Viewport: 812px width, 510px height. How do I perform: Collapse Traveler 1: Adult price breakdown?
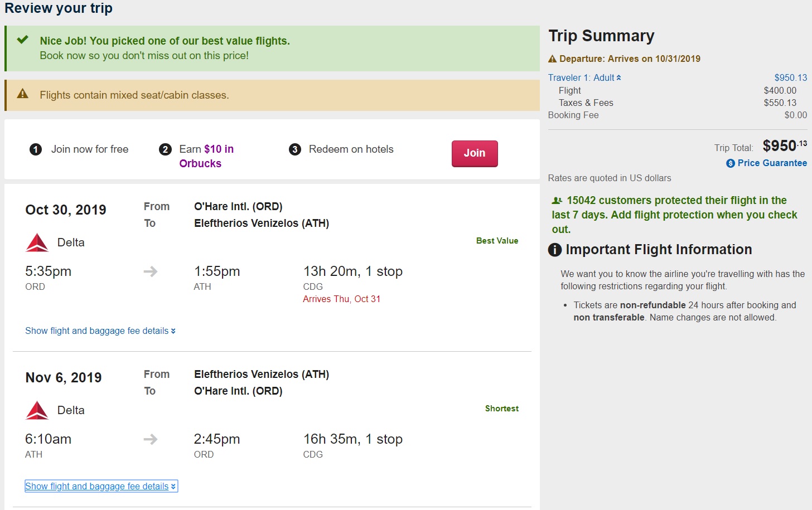tap(584, 77)
